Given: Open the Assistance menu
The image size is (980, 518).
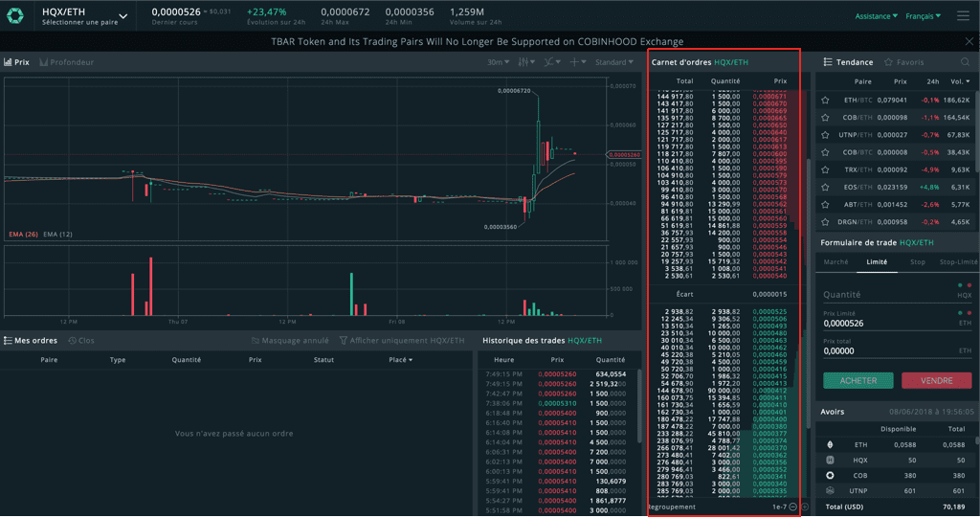Looking at the screenshot, I should pos(877,16).
